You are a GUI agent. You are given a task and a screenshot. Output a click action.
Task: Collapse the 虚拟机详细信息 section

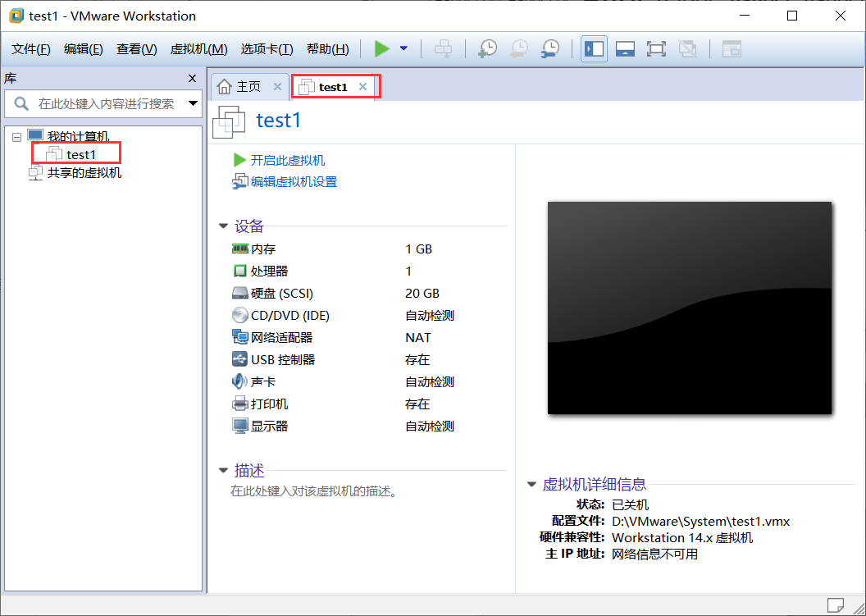click(x=531, y=485)
